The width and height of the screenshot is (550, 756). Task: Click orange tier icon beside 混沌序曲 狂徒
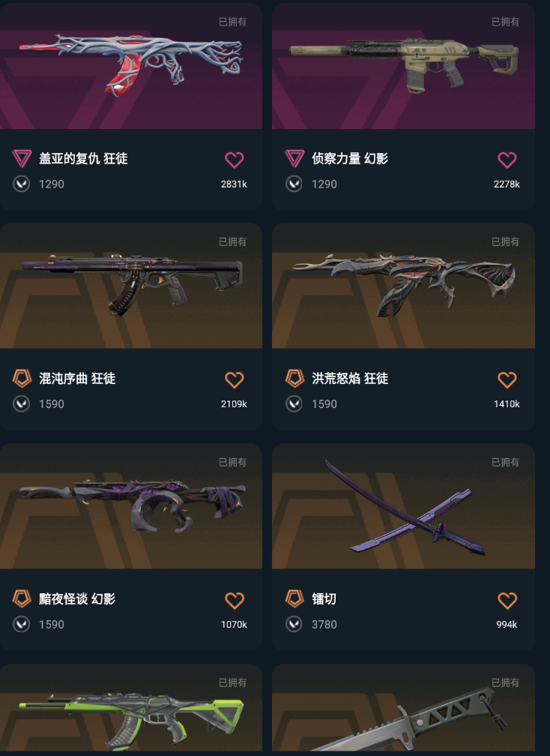coord(22,379)
